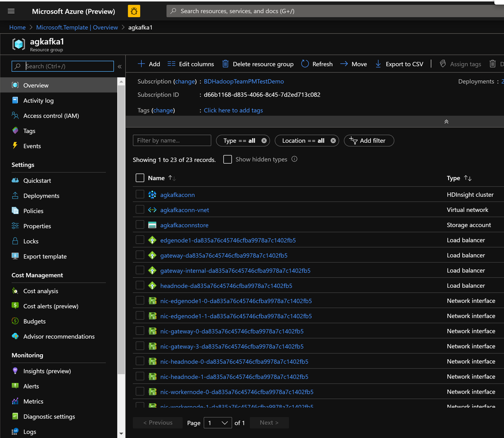The width and height of the screenshot is (504, 438).
Task: Click the sidebar scrollbar up arrow
Action: point(121,82)
